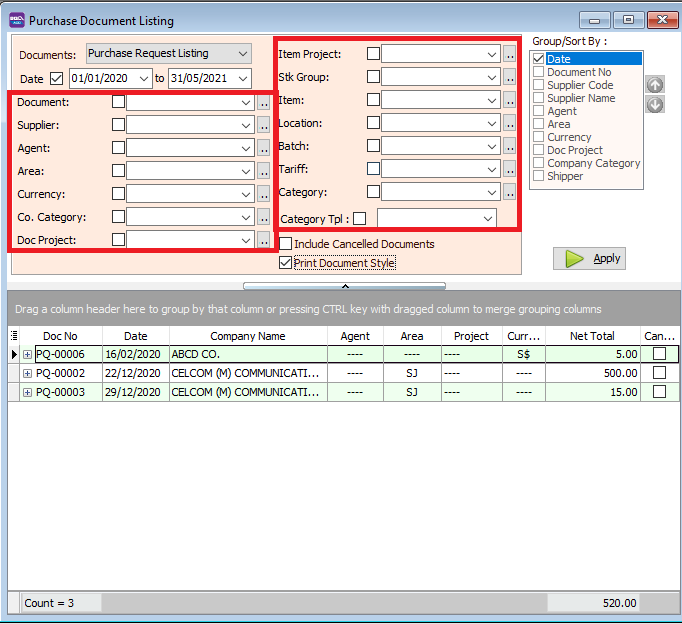
Task: Collapse the filter panel with the chevron bar
Action: 344,286
